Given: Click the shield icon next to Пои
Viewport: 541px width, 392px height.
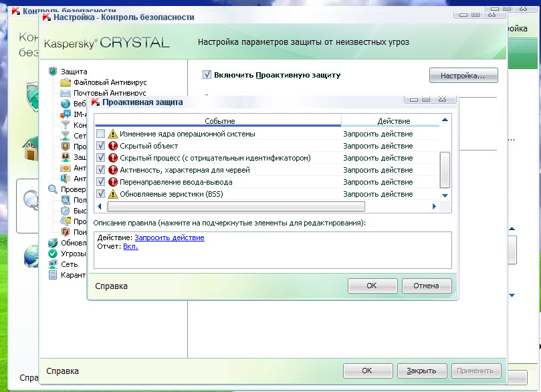Looking at the screenshot, I should (66, 232).
